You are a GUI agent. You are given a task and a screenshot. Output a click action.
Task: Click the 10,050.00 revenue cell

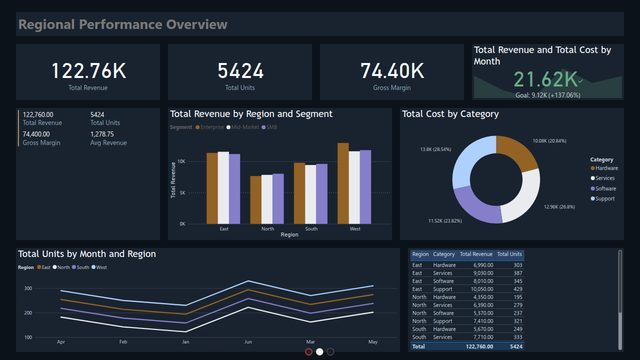click(x=482, y=289)
